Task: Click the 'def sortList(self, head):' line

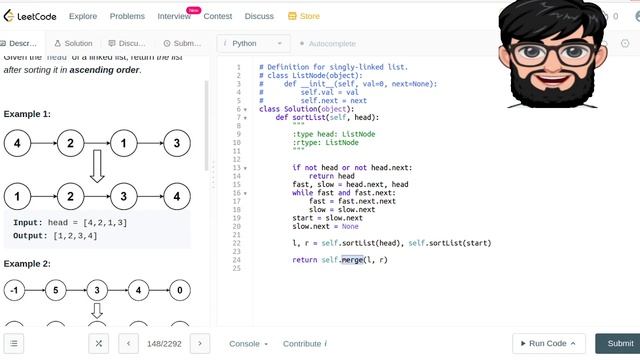Action: click(327, 118)
